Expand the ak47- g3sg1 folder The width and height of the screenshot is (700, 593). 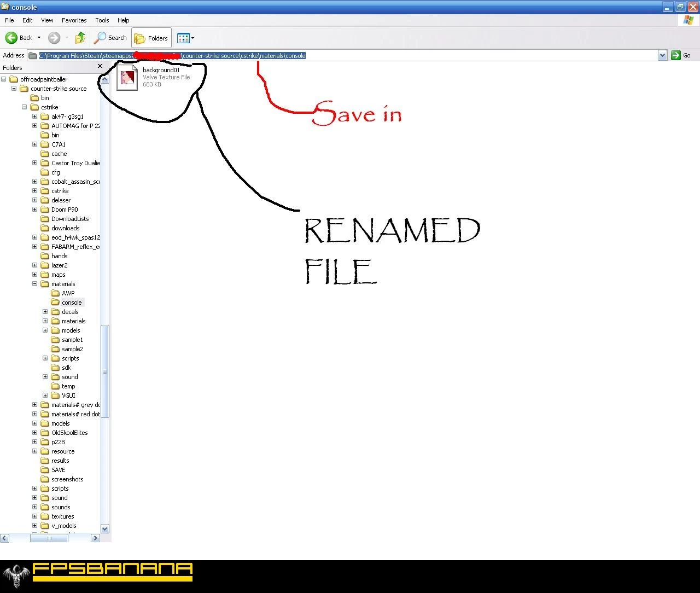(x=35, y=117)
